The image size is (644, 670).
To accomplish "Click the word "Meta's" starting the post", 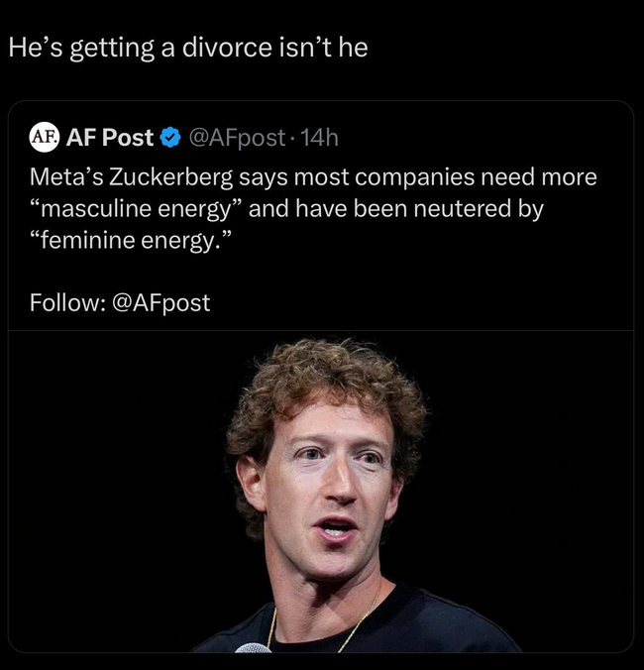I will pos(65,178).
